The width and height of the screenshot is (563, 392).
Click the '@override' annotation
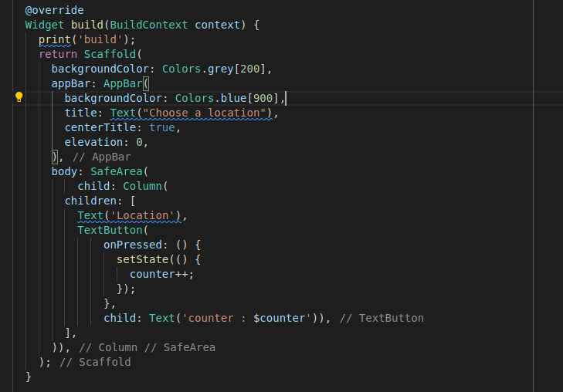pyautogui.click(x=55, y=10)
